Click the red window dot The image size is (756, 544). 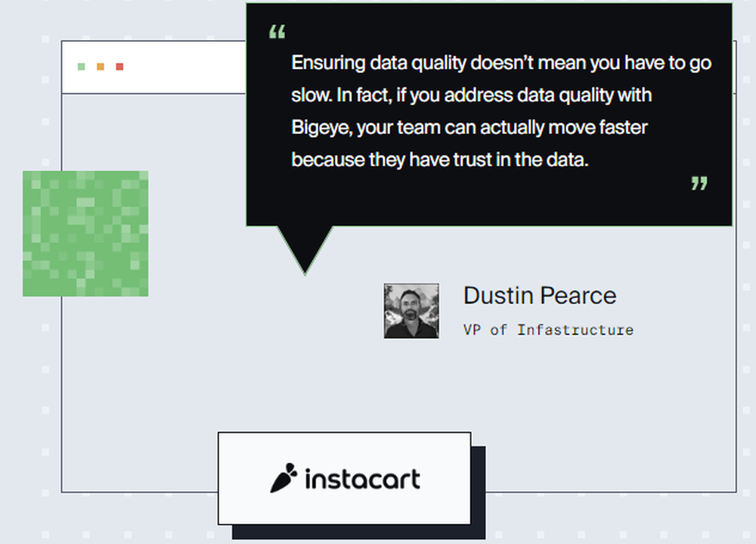119,67
